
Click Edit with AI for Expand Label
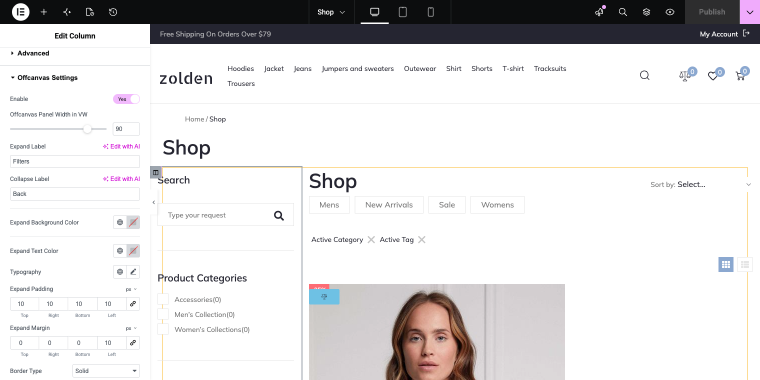121,146
